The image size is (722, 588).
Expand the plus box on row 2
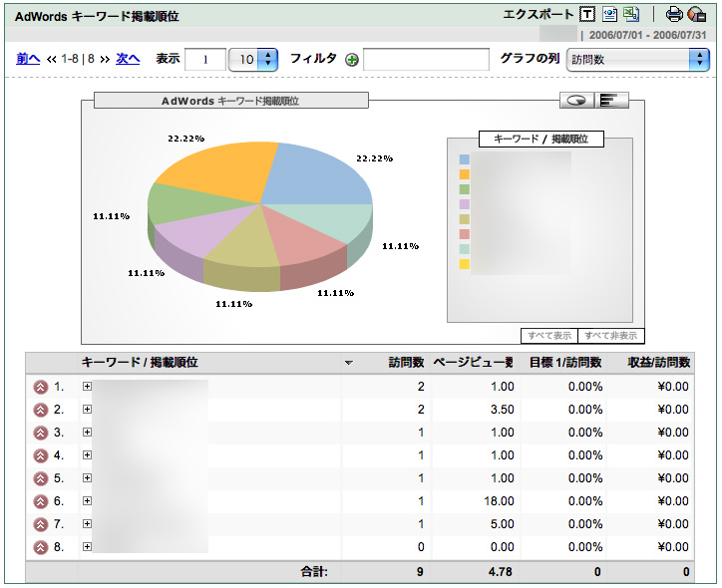[x=87, y=409]
